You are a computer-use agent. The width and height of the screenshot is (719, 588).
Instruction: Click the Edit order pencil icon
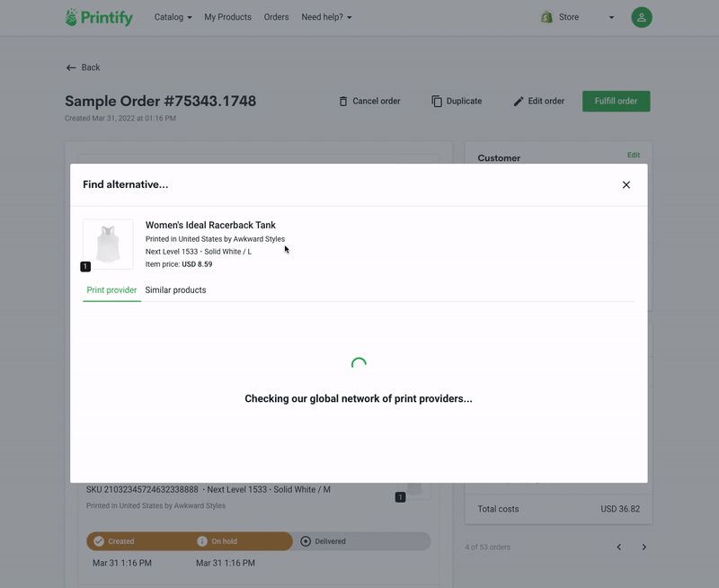tap(519, 102)
